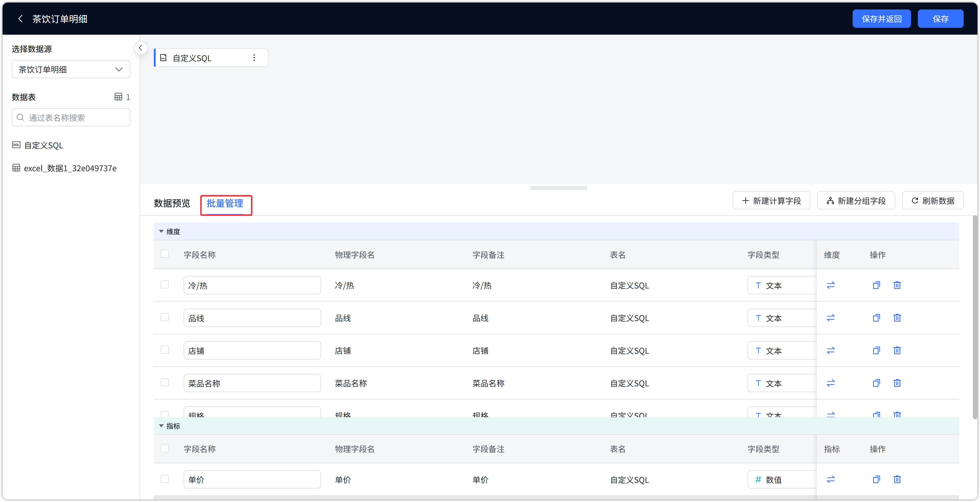
Task: Edit the 冷/热 field name input
Action: [x=252, y=285]
